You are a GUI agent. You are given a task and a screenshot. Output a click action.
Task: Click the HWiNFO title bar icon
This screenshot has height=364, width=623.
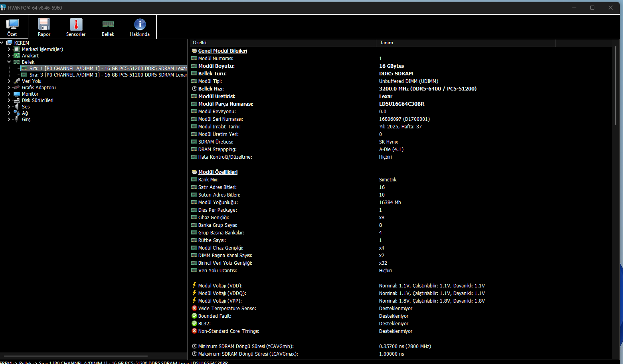click(x=3, y=8)
